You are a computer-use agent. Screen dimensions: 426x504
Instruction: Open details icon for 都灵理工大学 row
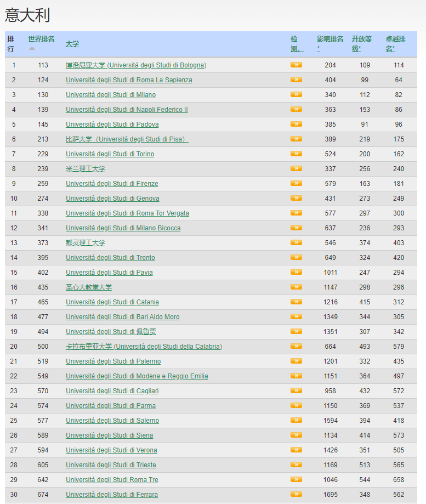point(296,242)
